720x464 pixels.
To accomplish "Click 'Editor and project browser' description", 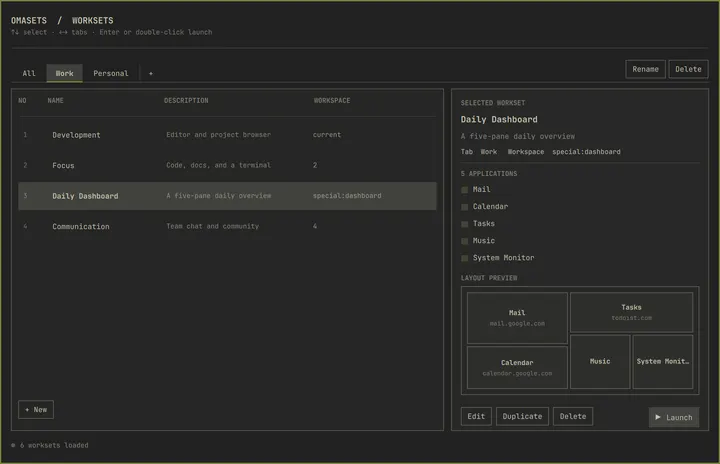I will click(219, 135).
